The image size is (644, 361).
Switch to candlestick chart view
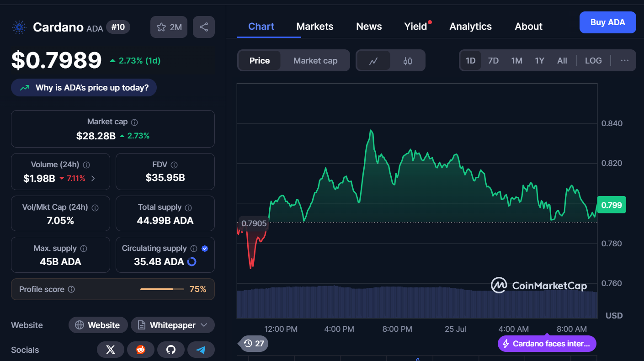(408, 60)
